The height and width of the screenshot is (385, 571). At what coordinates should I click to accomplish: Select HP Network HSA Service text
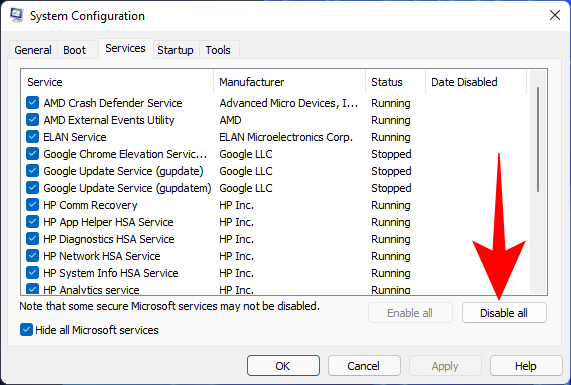102,256
